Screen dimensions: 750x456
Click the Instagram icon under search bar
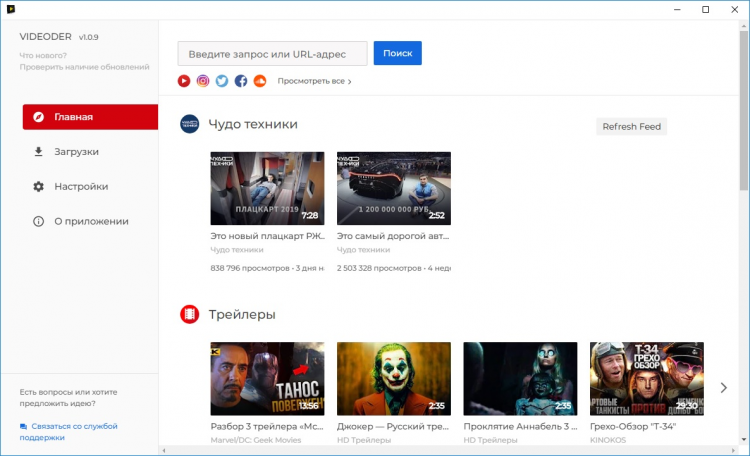pyautogui.click(x=203, y=81)
